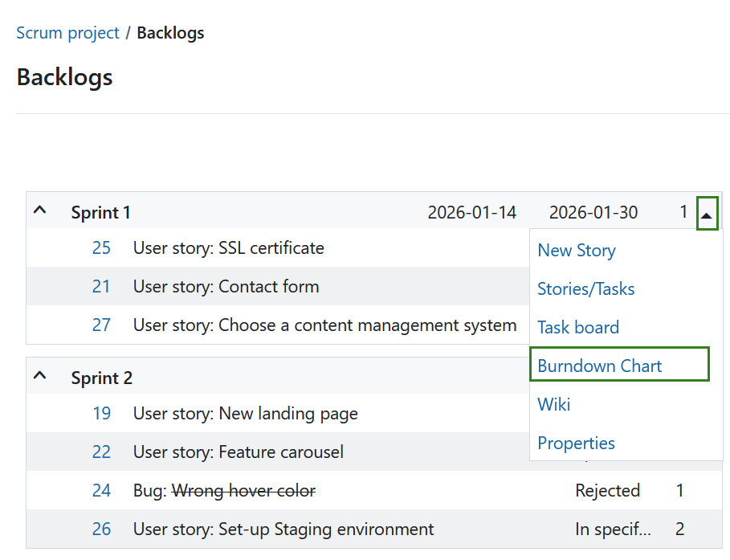Go to Scrum project breadcrumb link

coord(67,33)
